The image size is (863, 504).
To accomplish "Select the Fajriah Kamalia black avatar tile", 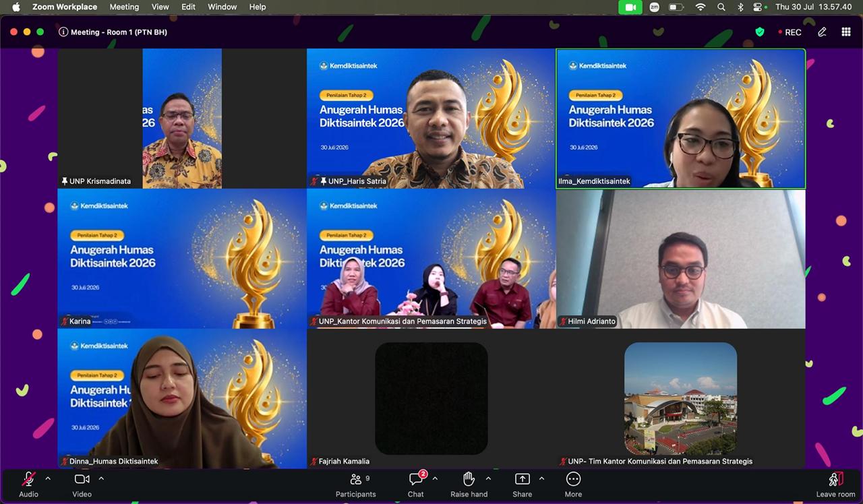I will pos(431,398).
